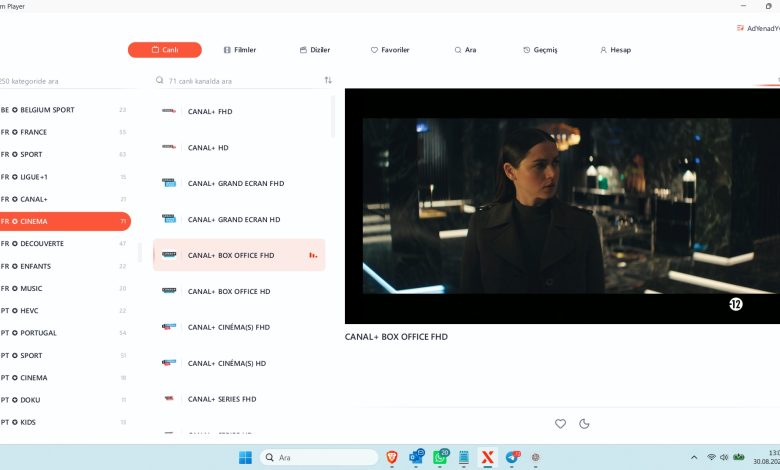Viewport: 780px width, 470px height.
Task: Select the FR MUSIC category
Action: 65,288
